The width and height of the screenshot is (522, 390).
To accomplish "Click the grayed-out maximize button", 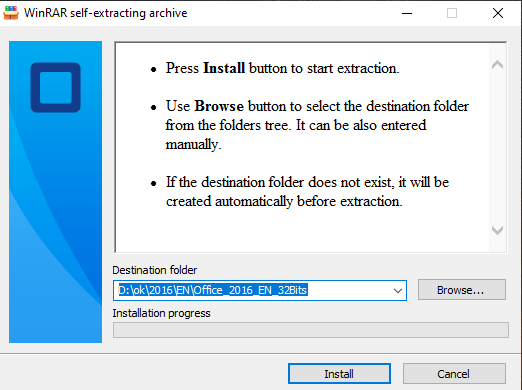I will click(x=452, y=13).
